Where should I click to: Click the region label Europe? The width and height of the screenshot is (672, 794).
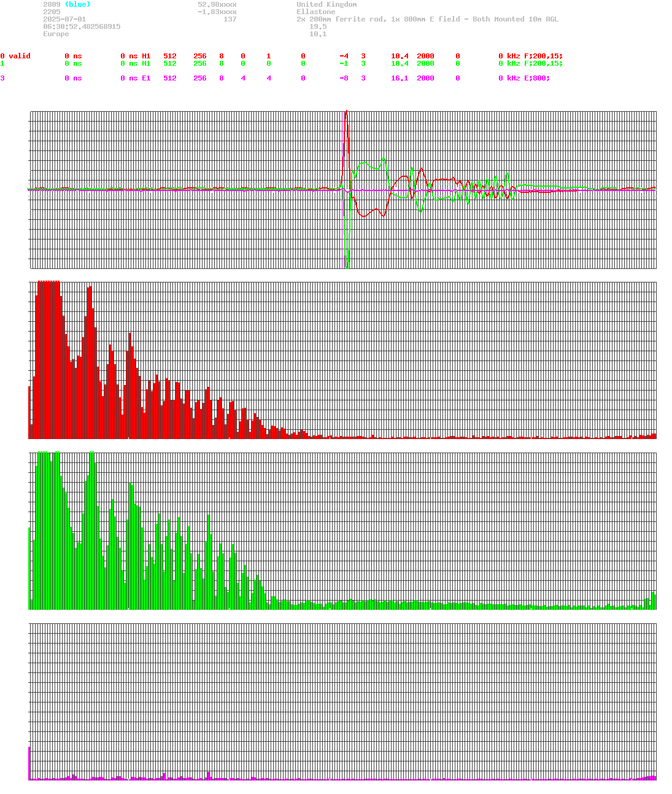click(56, 34)
